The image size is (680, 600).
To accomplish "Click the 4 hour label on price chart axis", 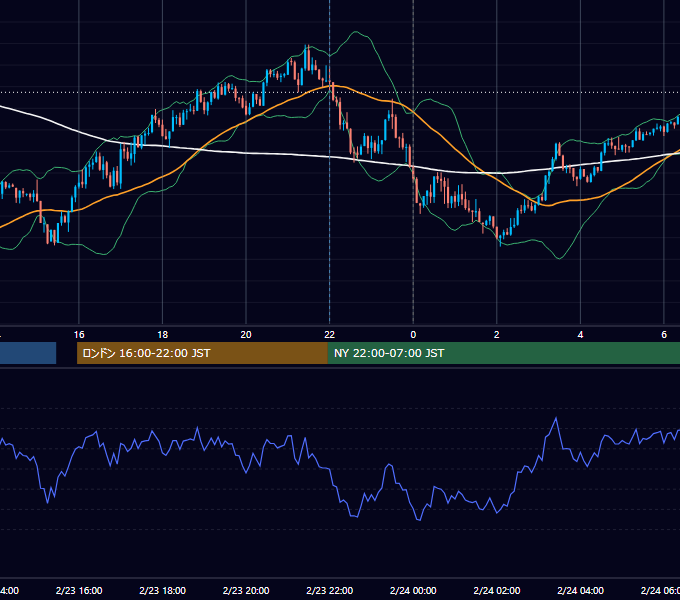I will 580,335.
